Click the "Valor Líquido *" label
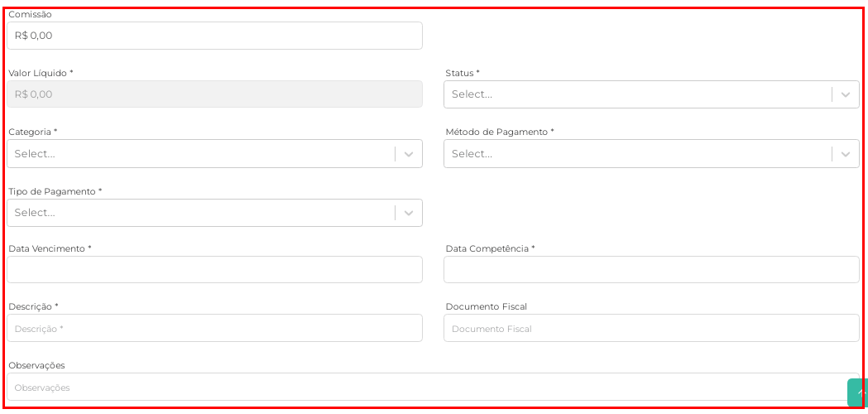This screenshot has width=868, height=414. pos(41,73)
